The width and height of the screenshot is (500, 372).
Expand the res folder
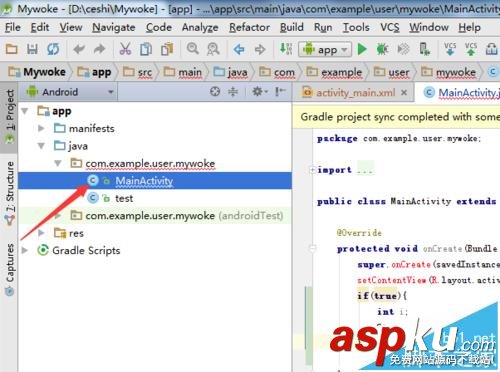(41, 233)
